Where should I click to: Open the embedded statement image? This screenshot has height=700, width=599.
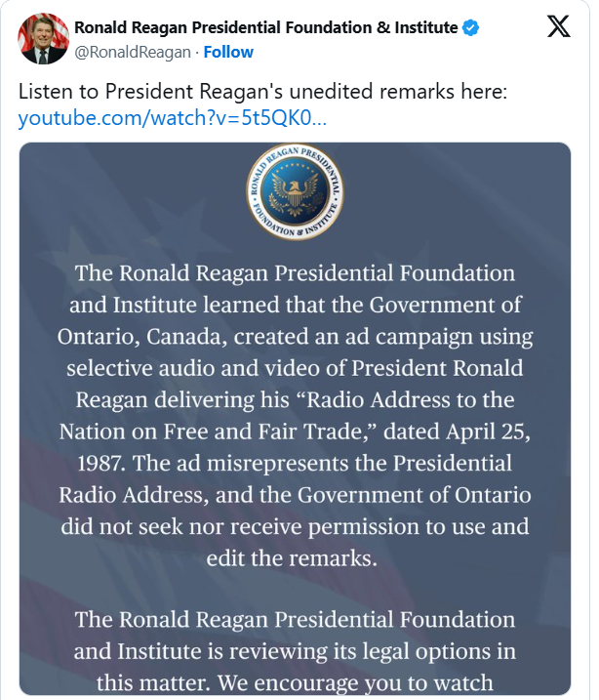coord(295,420)
